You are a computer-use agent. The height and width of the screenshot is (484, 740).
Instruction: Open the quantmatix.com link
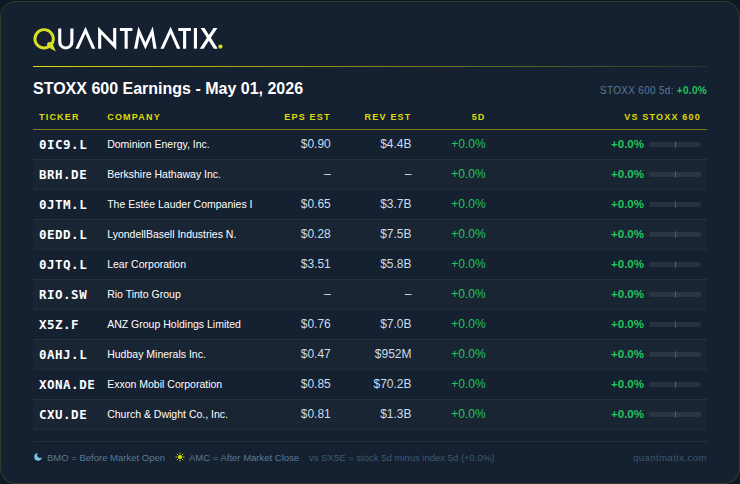click(x=669, y=458)
